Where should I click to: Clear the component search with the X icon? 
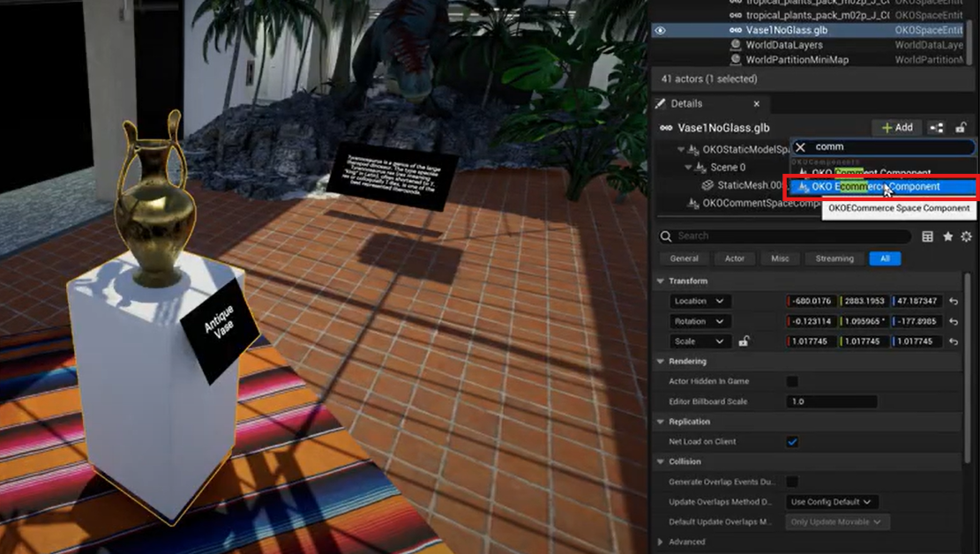point(801,147)
